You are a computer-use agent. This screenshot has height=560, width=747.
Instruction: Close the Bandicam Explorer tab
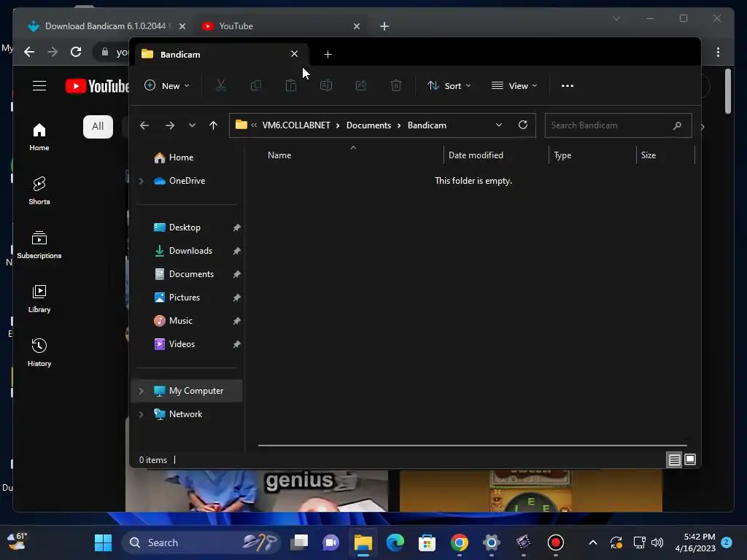tap(295, 54)
